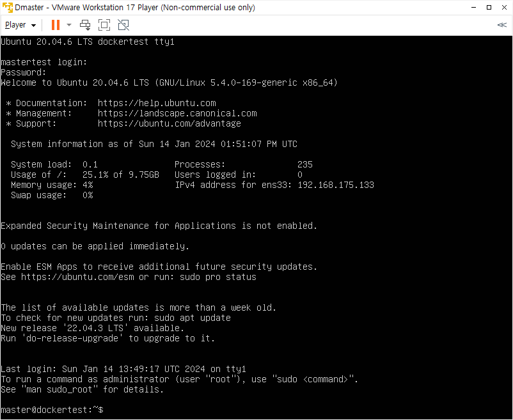Click the 'System information as of' timestamp line

tap(154, 144)
